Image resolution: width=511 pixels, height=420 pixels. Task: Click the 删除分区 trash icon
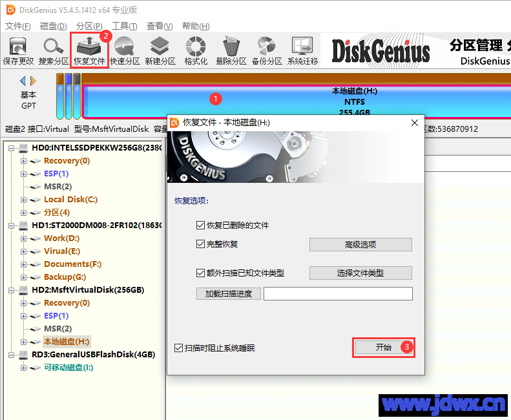(x=231, y=51)
